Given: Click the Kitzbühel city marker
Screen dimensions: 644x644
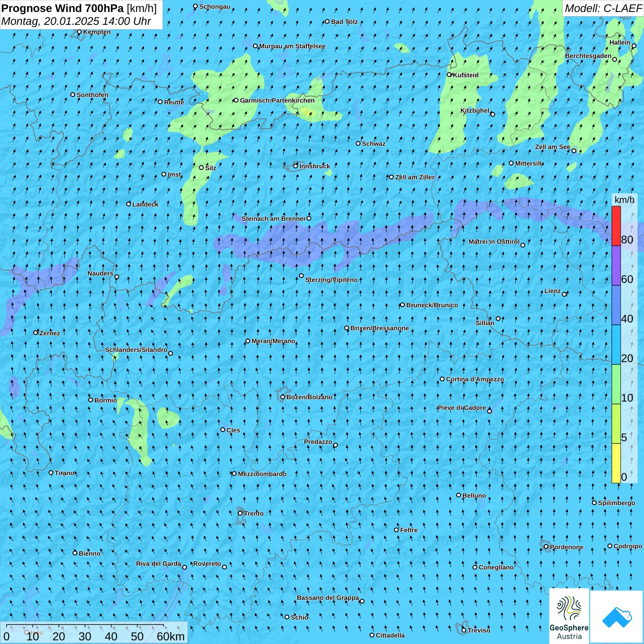Looking at the screenshot, I should point(493,114).
